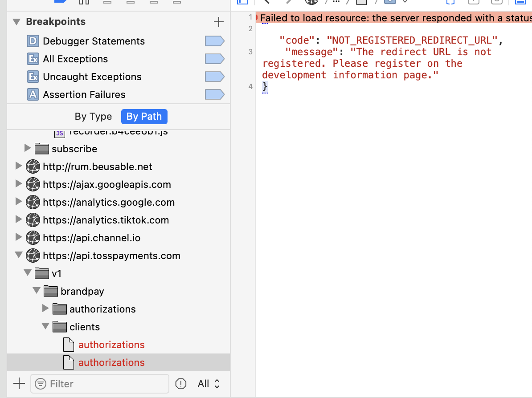Click line number 3 in the gutter
This screenshot has height=398, width=532.
[x=250, y=52]
